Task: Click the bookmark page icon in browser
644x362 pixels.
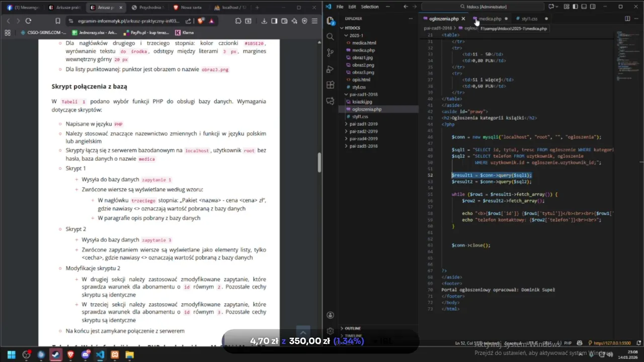Action: [58, 21]
